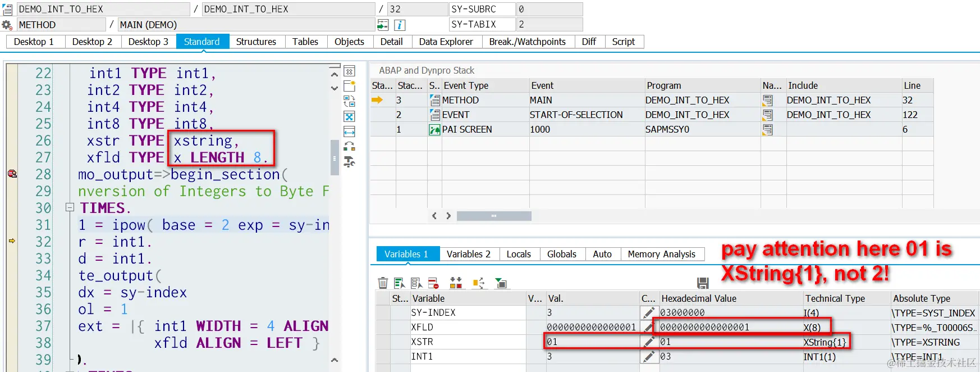Switch to the Locals tab
Screen dimensions: 980x372
(x=519, y=254)
